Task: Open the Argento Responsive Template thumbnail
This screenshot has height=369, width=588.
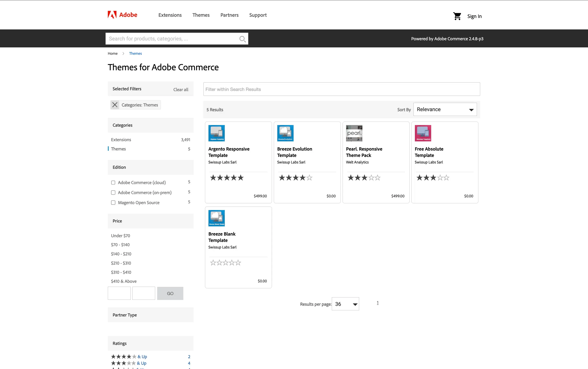Action: (x=216, y=133)
